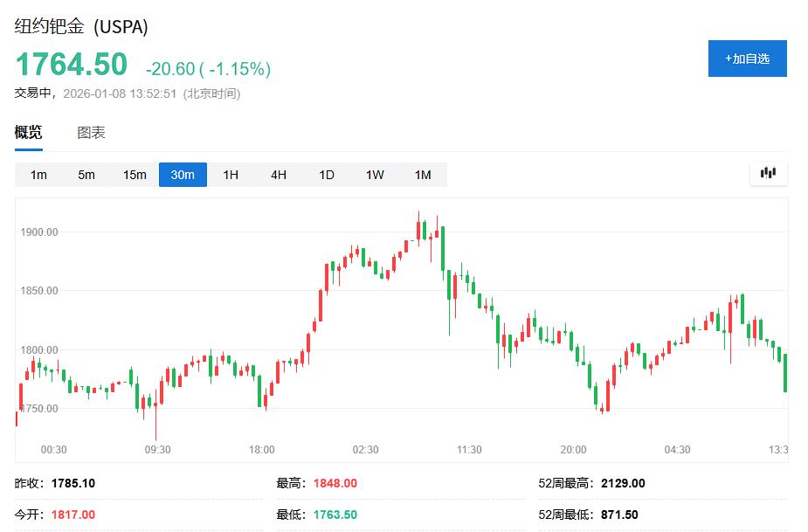
Task: Switch to the daily 1D view
Action: click(x=326, y=174)
